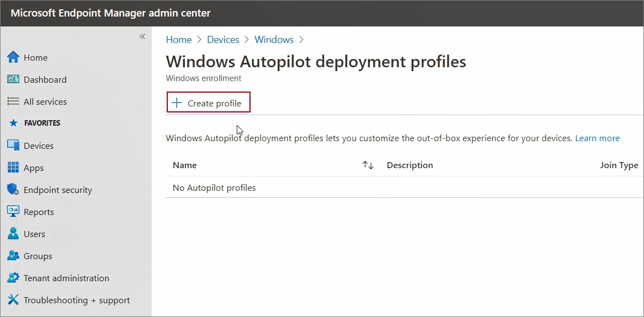Sort by Name using the arrows icon
Viewport: 644px width, 317px height.
click(368, 165)
